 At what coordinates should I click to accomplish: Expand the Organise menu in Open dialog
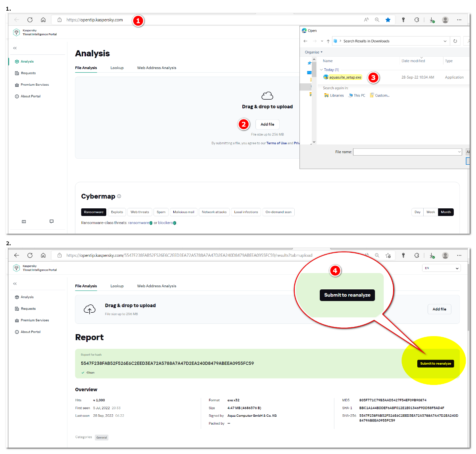click(313, 52)
